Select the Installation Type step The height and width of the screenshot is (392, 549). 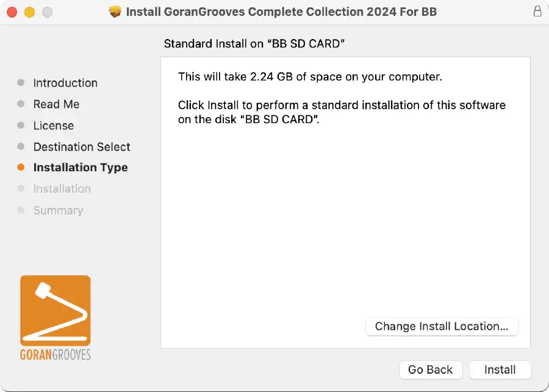(81, 167)
